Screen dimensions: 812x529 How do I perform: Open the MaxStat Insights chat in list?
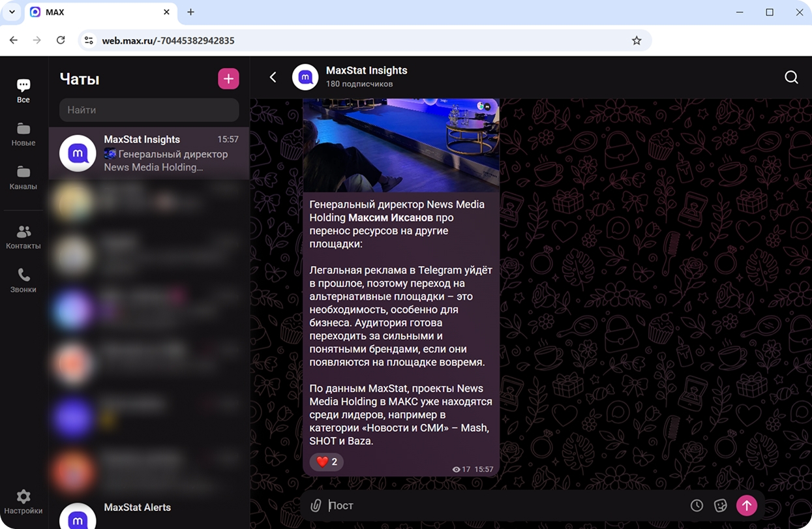pyautogui.click(x=149, y=153)
